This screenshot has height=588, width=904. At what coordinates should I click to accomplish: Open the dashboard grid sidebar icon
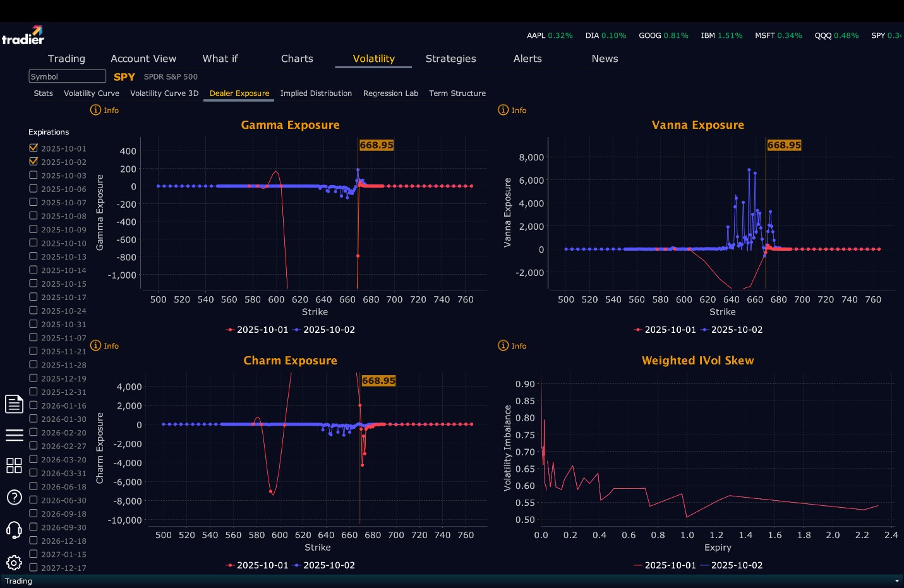pyautogui.click(x=14, y=465)
